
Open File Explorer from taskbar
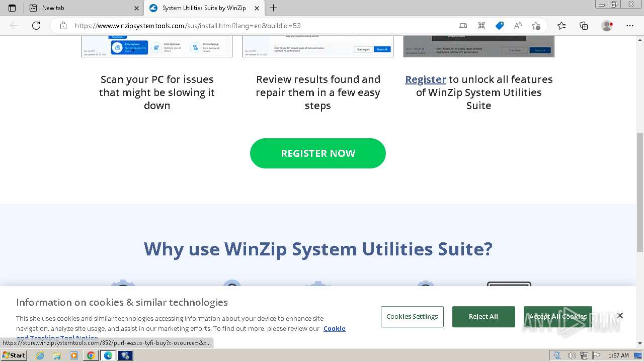pyautogui.click(x=57, y=355)
